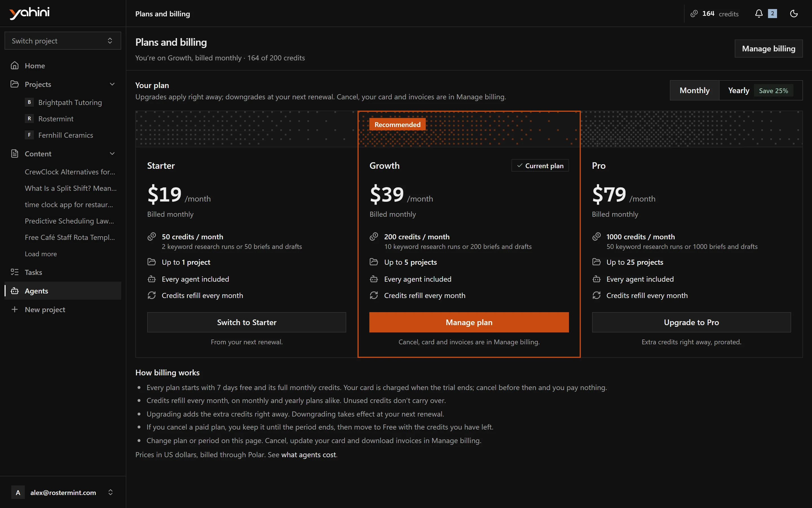812x508 pixels.
Task: Open the Switch project dropdown
Action: pyautogui.click(x=63, y=41)
